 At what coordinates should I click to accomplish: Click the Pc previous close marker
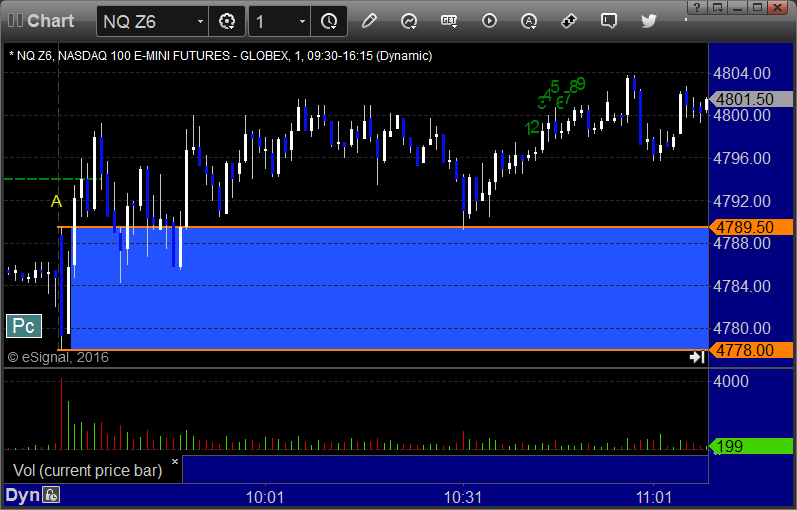click(24, 326)
